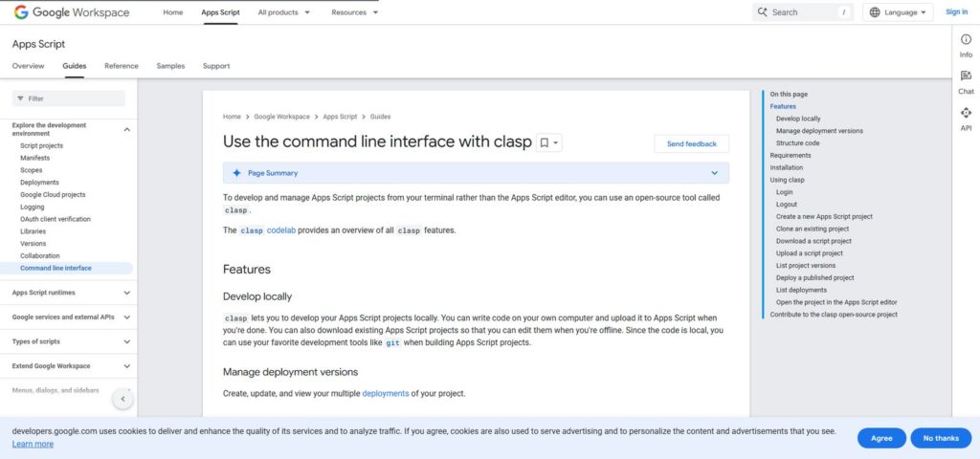Click the Page Summary sparkle icon
The width and height of the screenshot is (980, 459).
pos(236,173)
